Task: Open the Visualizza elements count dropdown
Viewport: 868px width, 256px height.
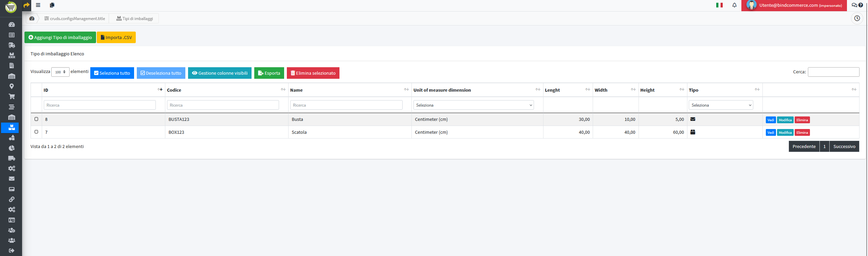Action: (x=60, y=72)
